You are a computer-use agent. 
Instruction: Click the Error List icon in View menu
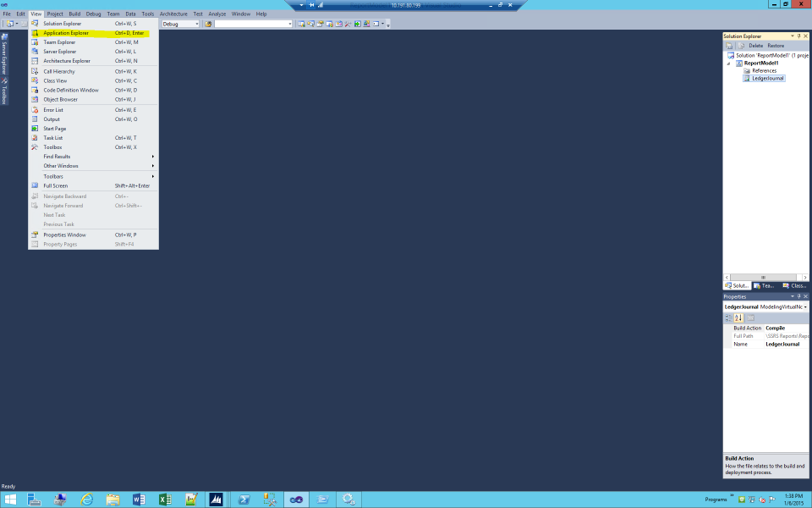pos(36,109)
